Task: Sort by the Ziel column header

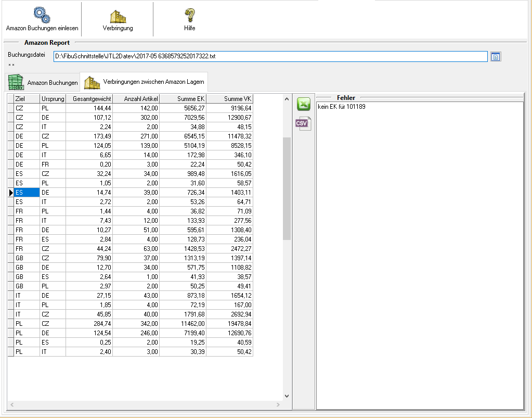Action: [27, 99]
